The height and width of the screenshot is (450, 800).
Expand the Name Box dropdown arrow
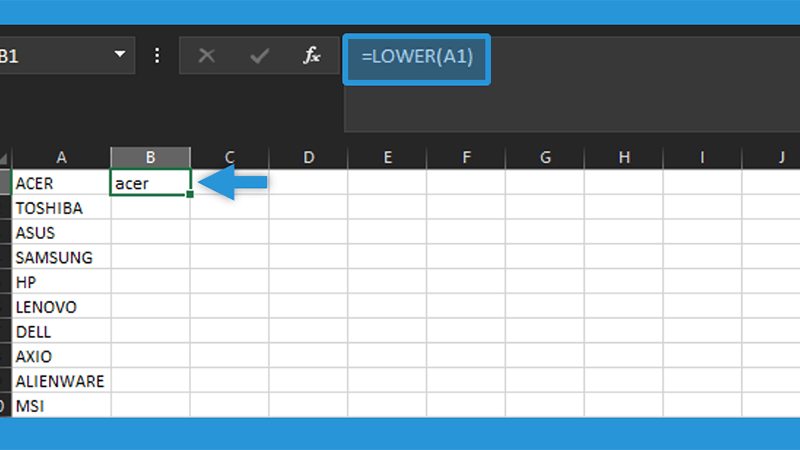120,54
